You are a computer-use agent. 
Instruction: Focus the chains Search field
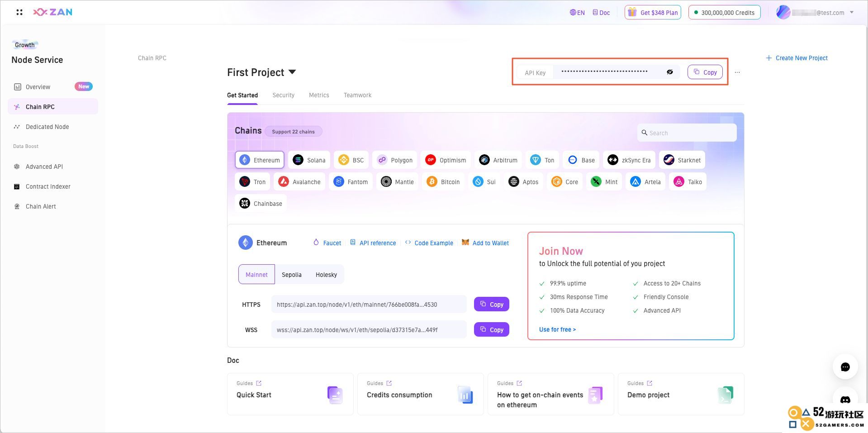tap(687, 133)
